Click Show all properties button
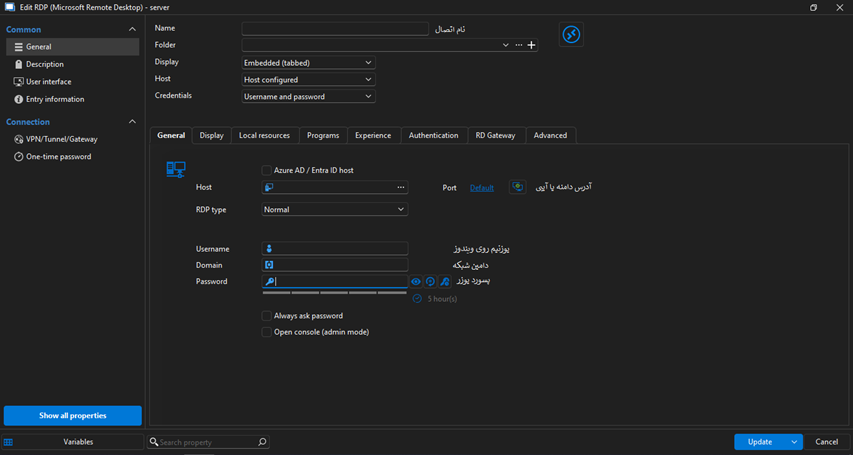The width and height of the screenshot is (853, 455). click(x=72, y=416)
